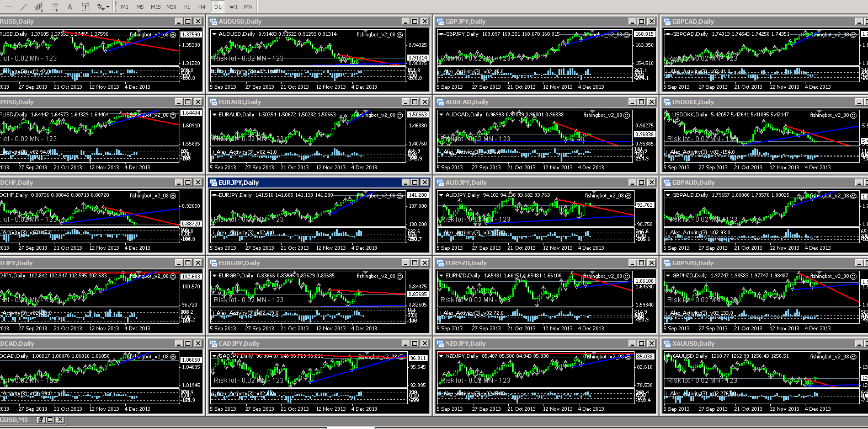Screen dimensions: 868x429
Task: Activate the CADJPY,Daily chart title bar
Action: 319,344
